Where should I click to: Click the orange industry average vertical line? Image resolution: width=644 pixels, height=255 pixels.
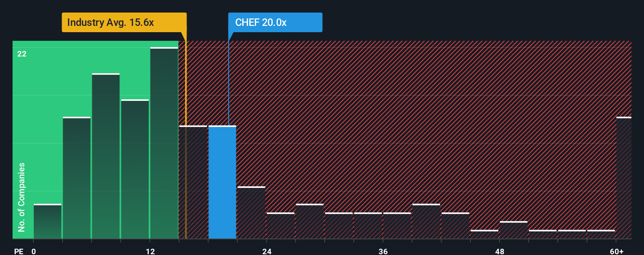pos(186,139)
